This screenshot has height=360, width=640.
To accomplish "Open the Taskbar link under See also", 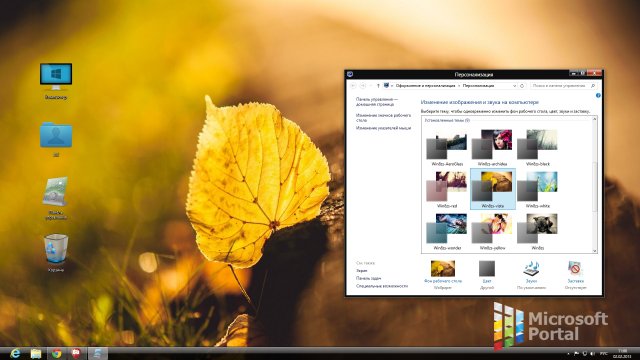I will [368, 278].
